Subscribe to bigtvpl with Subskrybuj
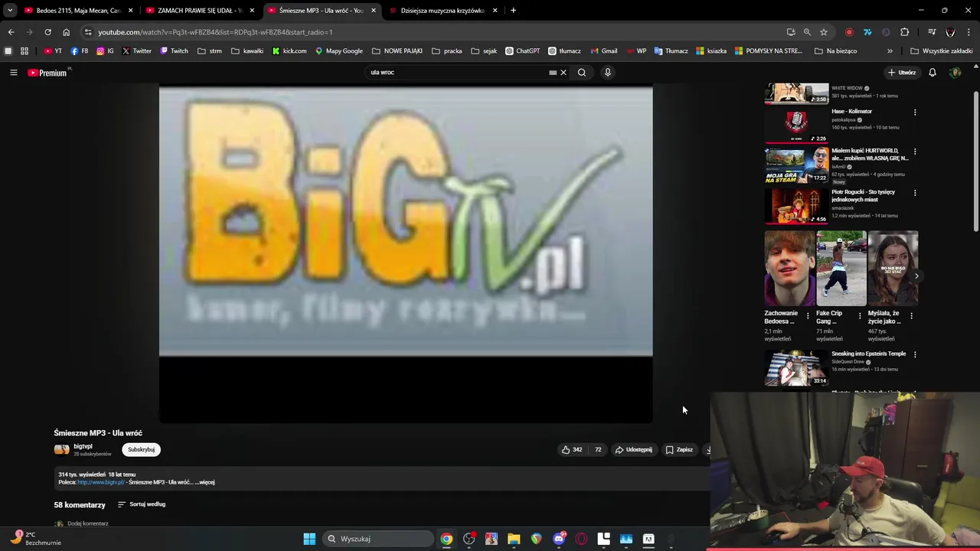The width and height of the screenshot is (980, 551). click(x=141, y=450)
